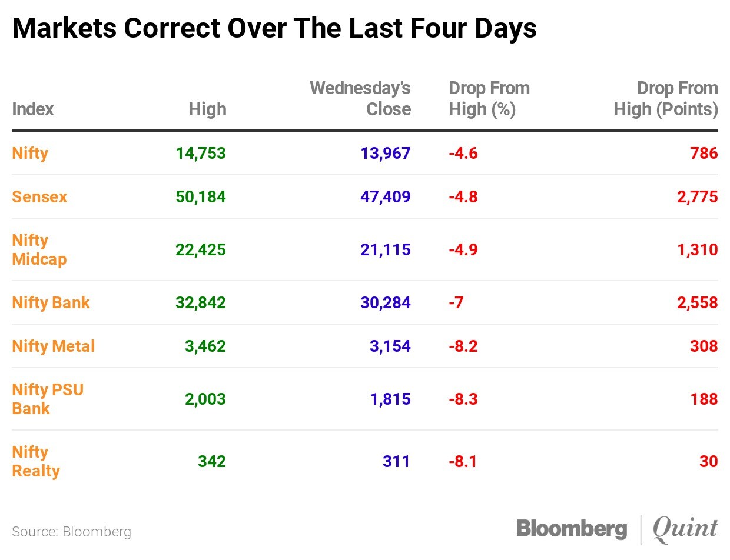Click the Nifty Midcap index label

(x=39, y=249)
